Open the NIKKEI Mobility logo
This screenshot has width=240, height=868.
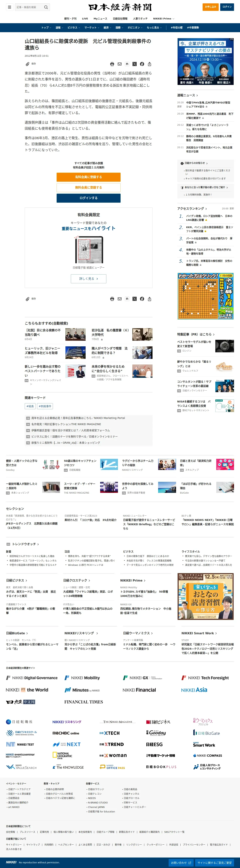[x=82, y=678]
